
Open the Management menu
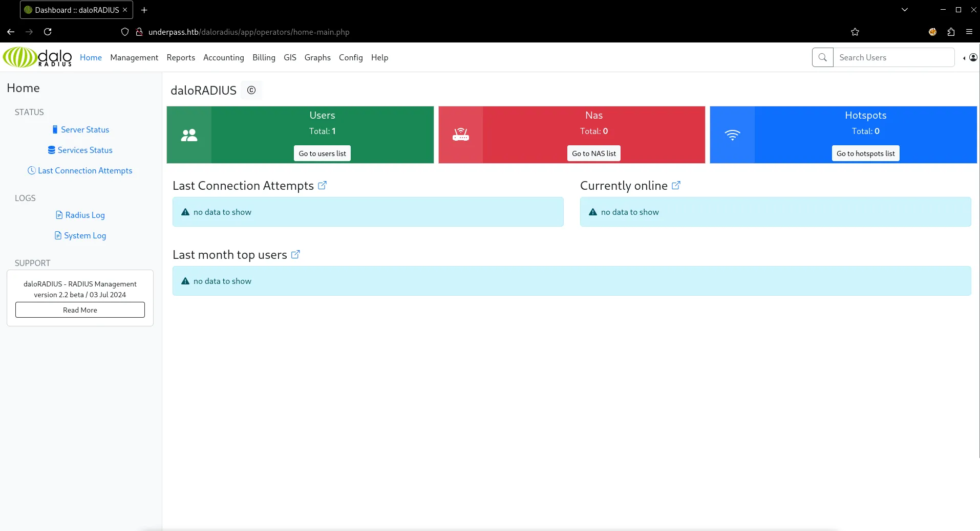[x=134, y=57]
